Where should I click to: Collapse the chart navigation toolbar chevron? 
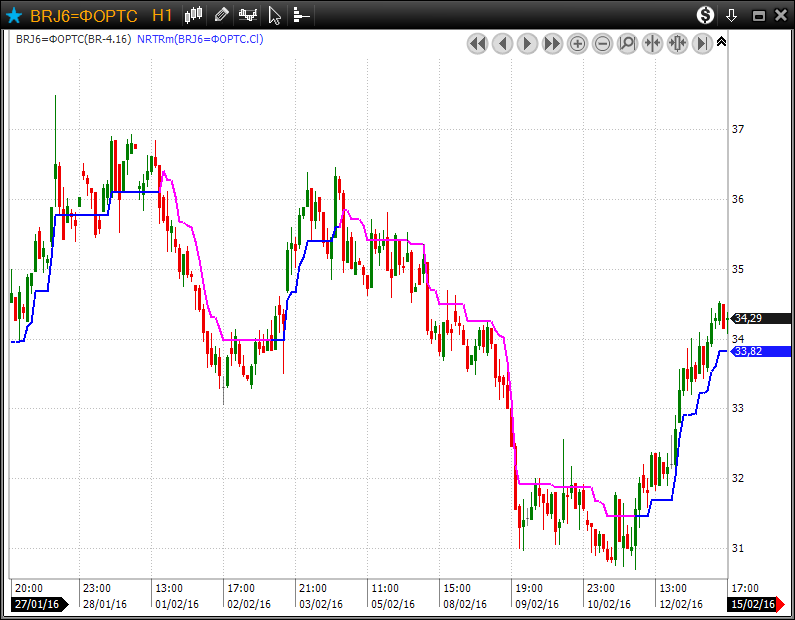722,42
